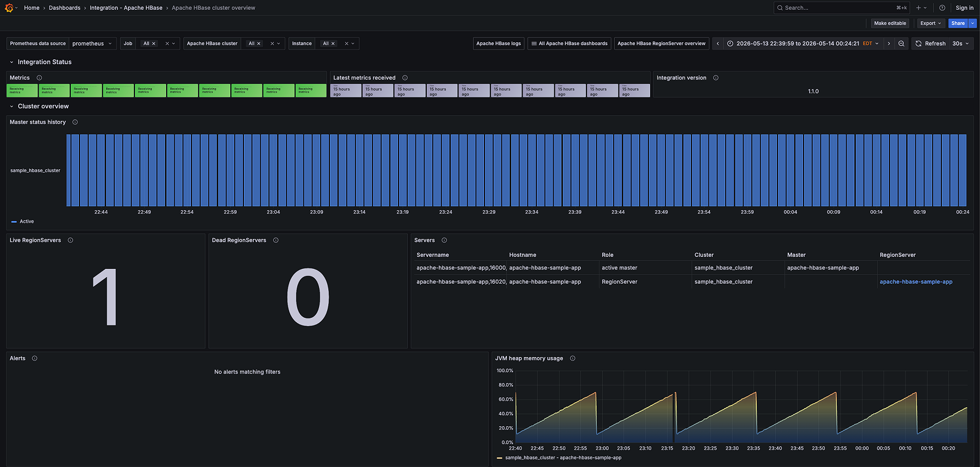Open the help question mark icon
This screenshot has height=467, width=980.
click(942, 8)
